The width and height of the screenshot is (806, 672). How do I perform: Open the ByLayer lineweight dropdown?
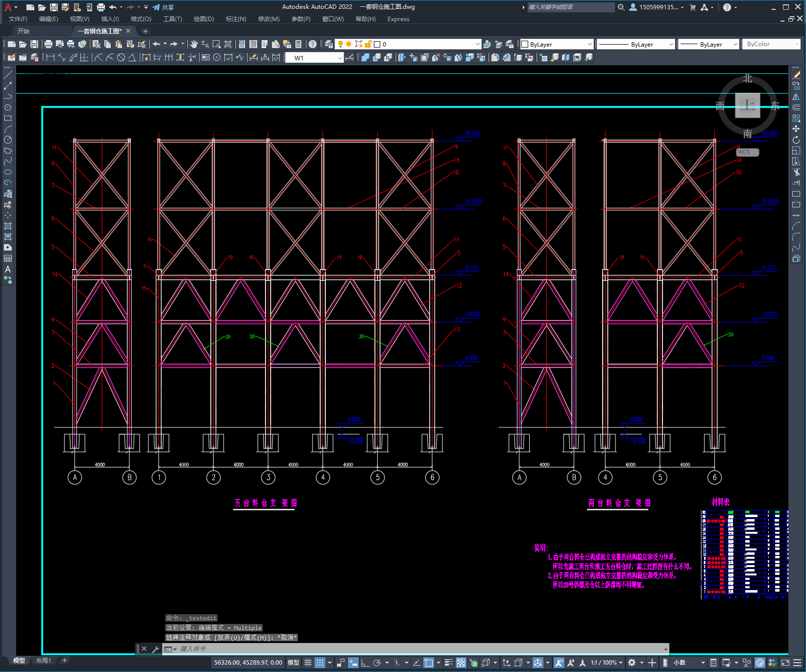pos(709,44)
